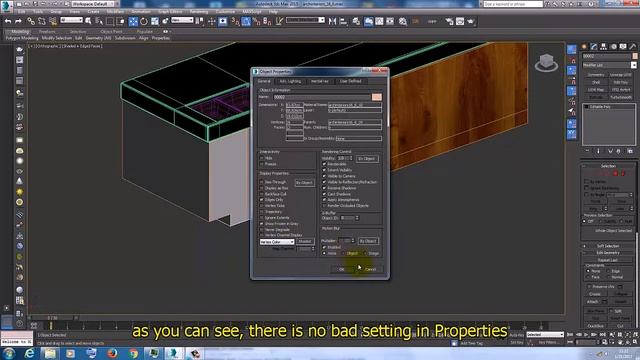Toggle the Angle Snap icon
The height and width of the screenshot is (360, 640).
(246, 21)
